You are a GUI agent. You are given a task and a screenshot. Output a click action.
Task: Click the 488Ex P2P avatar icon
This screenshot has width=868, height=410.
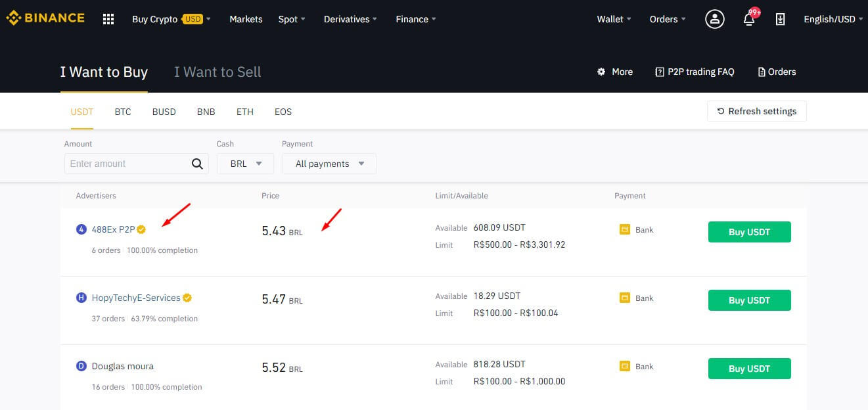[x=81, y=229]
